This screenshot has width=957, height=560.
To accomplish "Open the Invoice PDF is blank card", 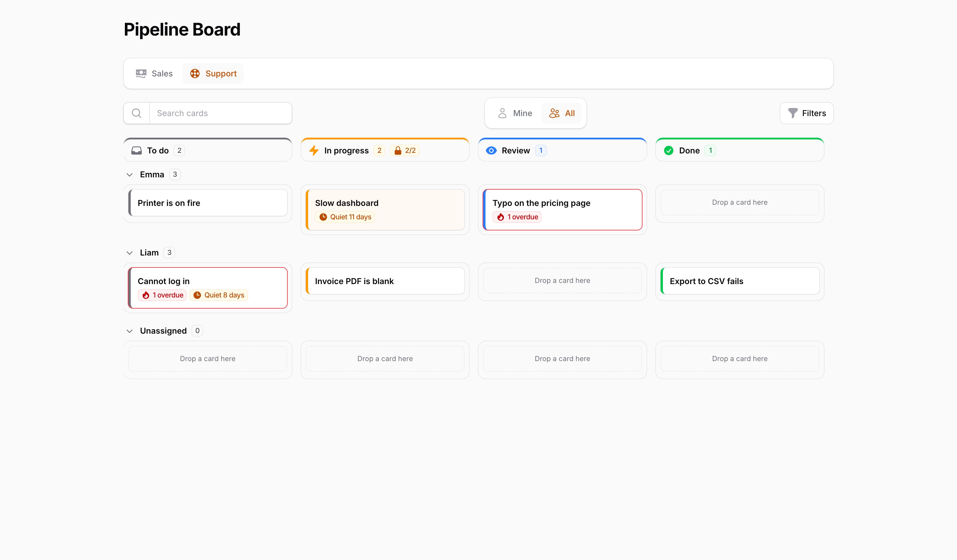I will point(385,281).
